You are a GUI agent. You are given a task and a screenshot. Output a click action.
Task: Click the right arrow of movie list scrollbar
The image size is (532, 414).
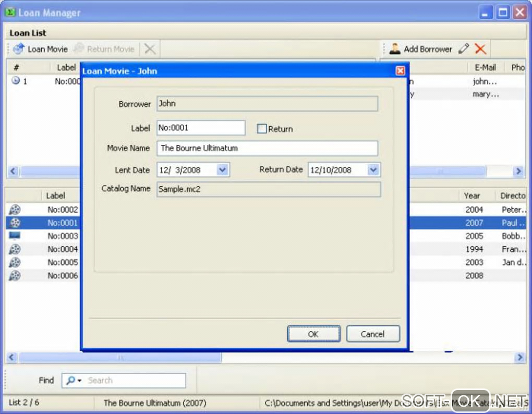(520, 357)
